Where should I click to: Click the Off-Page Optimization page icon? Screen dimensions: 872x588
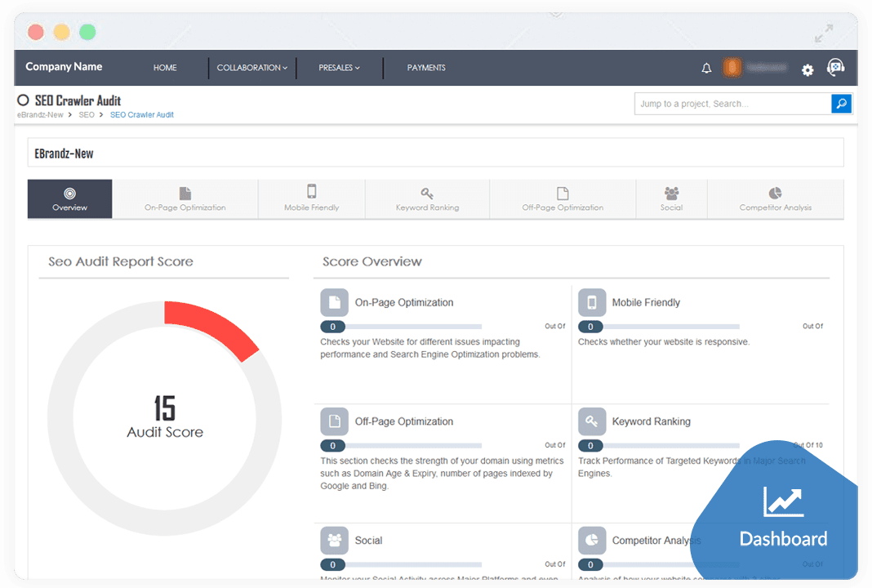click(334, 421)
